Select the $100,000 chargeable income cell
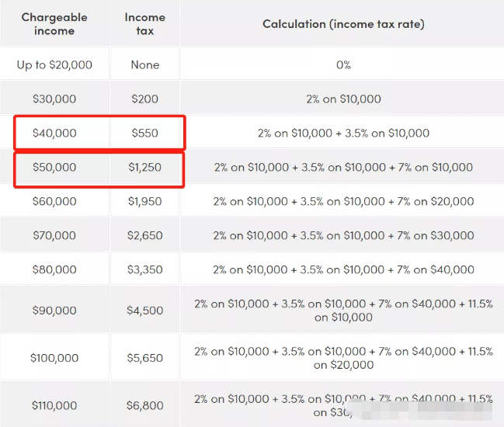This screenshot has height=427, width=504. click(x=54, y=358)
